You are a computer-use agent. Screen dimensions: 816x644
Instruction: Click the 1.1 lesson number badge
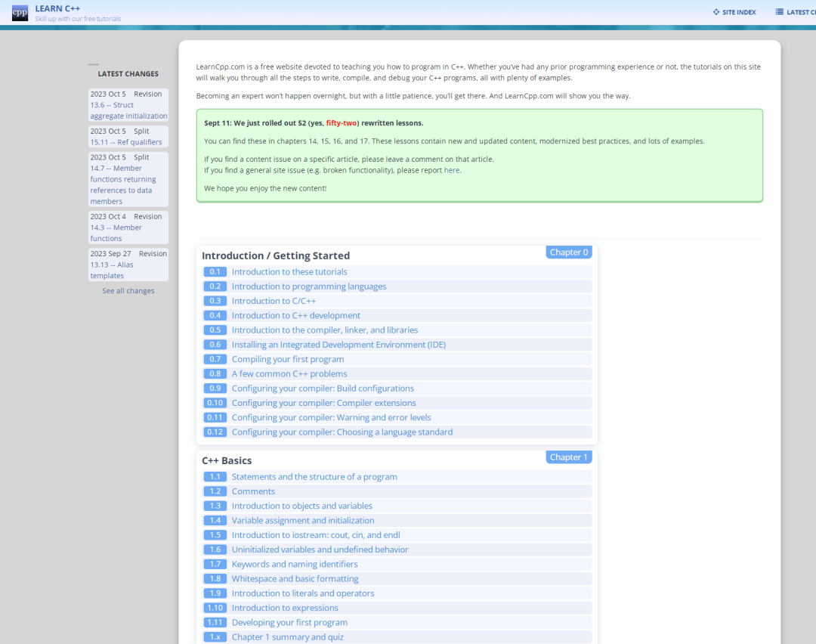click(x=215, y=477)
